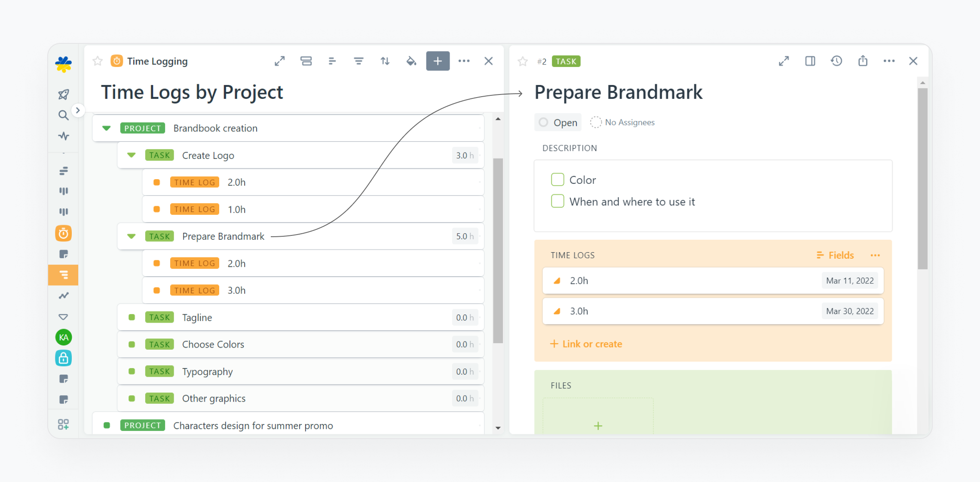The image size is (980, 482).
Task: Open the Time Logs section more options
Action: point(875,255)
